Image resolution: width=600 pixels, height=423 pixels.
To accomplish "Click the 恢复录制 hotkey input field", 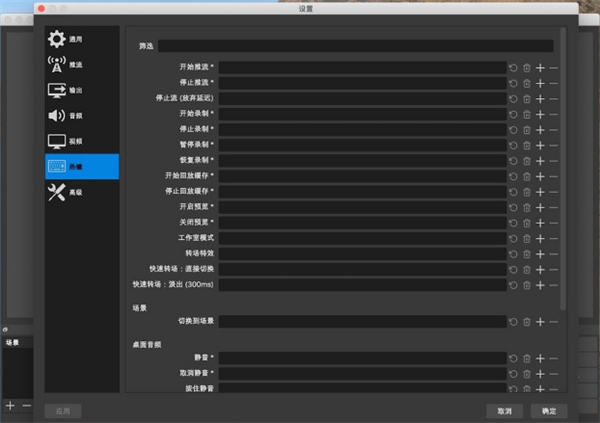I will pos(362,160).
